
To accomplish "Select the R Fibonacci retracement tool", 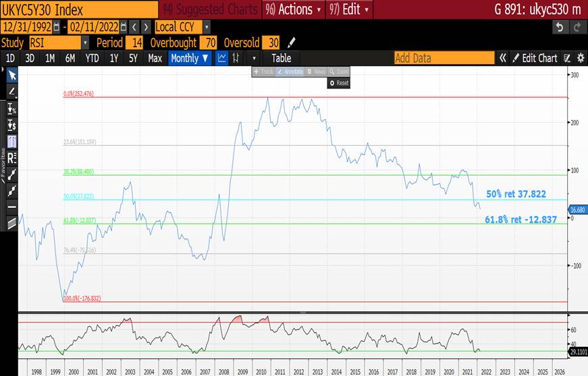I will 12,158.
